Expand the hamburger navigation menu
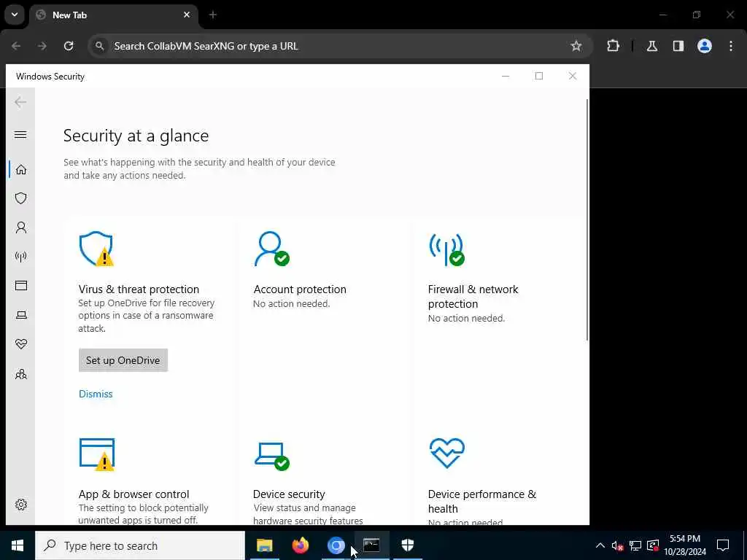The width and height of the screenshot is (747, 560). pyautogui.click(x=20, y=135)
